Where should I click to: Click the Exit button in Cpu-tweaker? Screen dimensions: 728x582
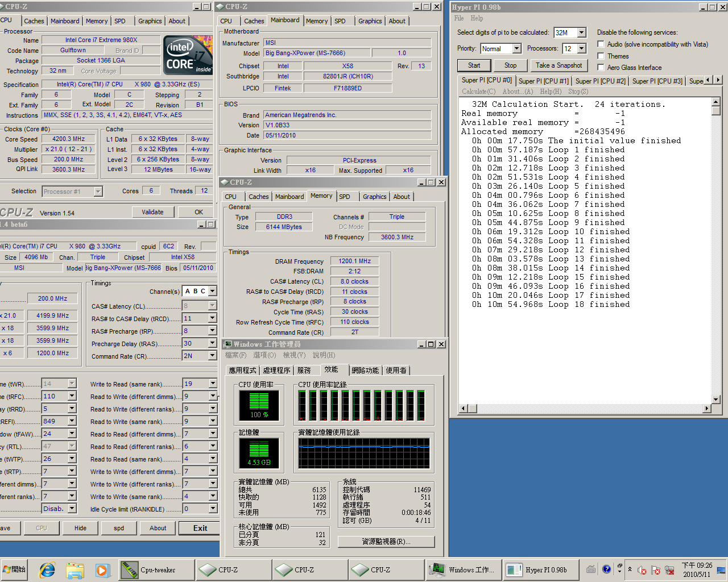click(200, 528)
